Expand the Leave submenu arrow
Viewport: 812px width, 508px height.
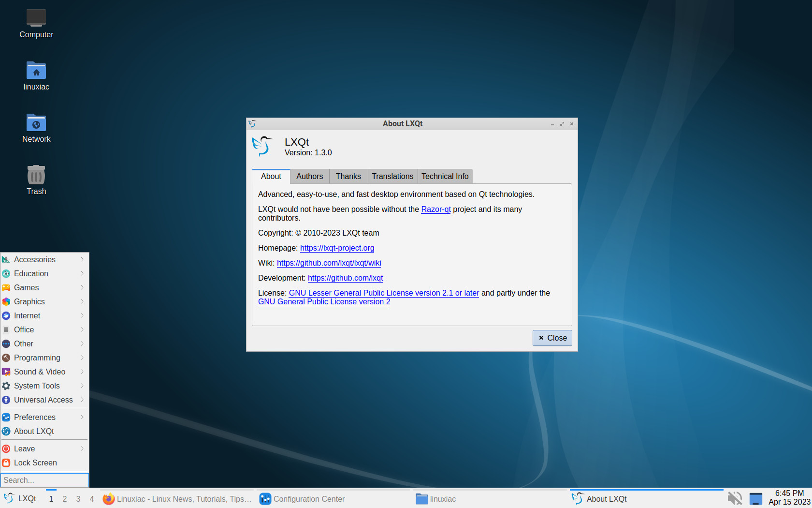coord(82,449)
